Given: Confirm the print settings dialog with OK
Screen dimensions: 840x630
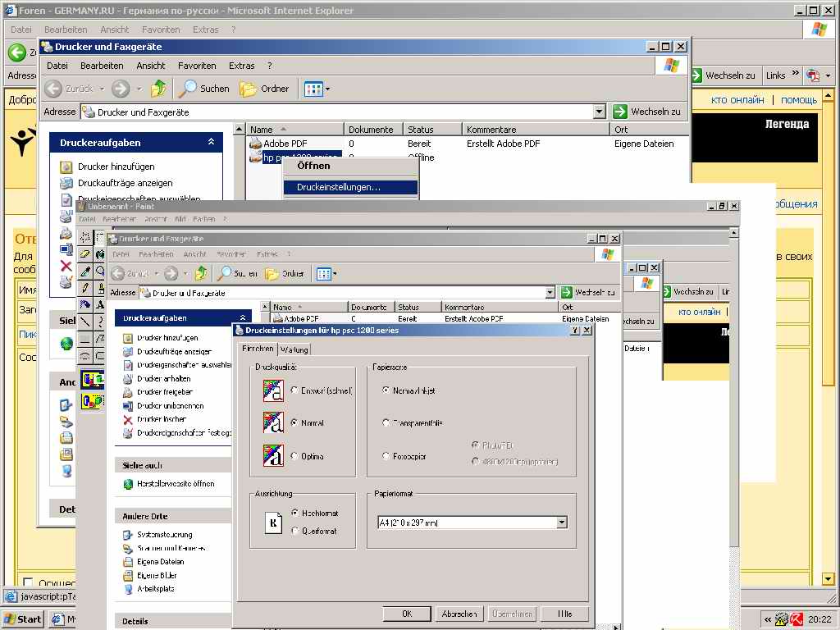Looking at the screenshot, I should click(407, 614).
